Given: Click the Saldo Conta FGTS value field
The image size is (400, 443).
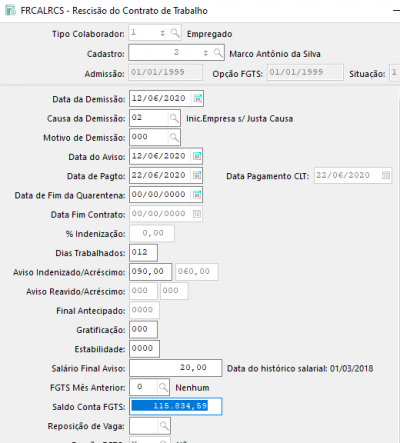Looking at the screenshot, I should tap(176, 406).
